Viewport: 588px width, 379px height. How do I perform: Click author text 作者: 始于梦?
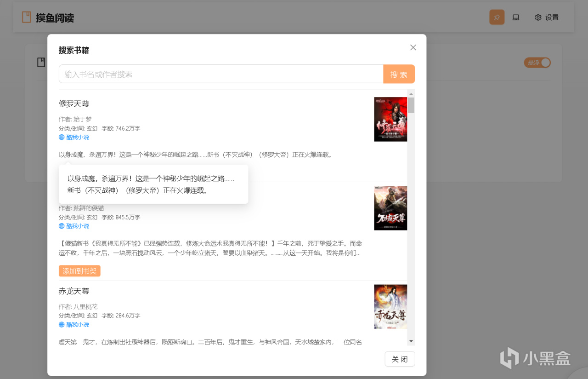pos(75,119)
